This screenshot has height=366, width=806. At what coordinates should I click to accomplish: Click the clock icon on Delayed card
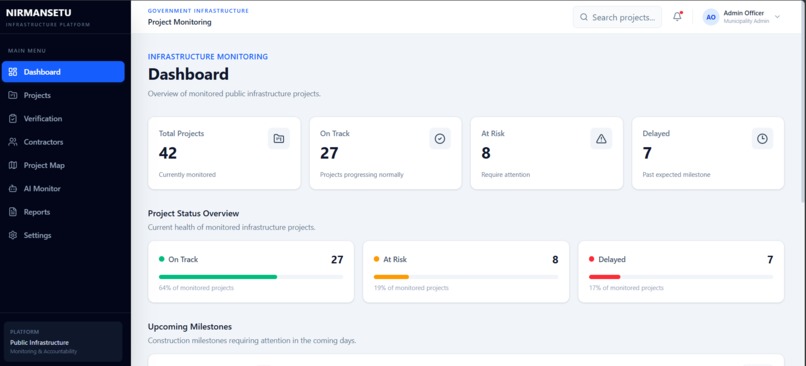click(762, 139)
